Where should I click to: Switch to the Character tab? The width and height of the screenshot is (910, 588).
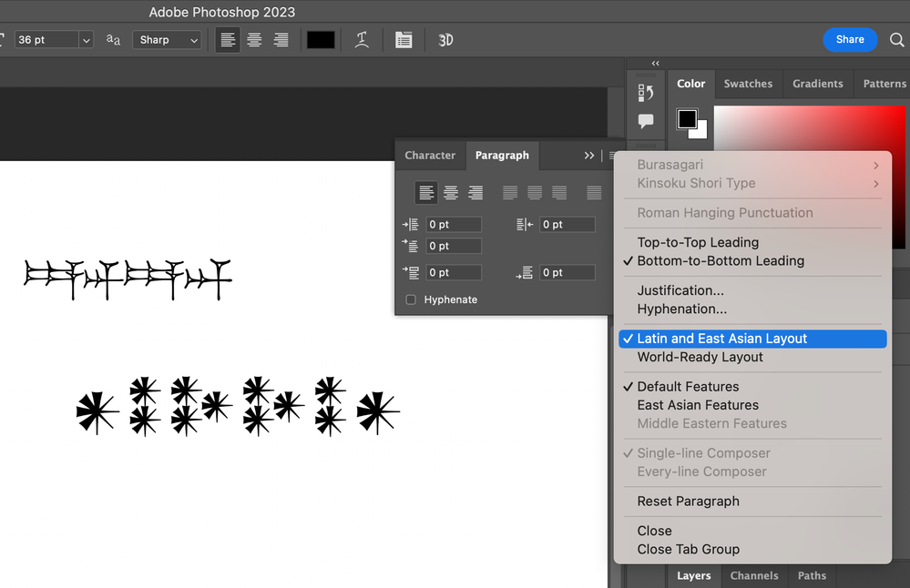point(430,155)
